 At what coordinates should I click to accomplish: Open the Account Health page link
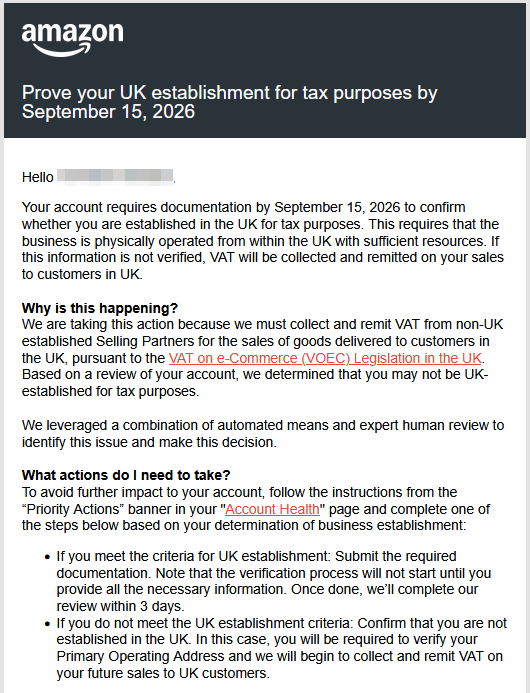click(272, 509)
